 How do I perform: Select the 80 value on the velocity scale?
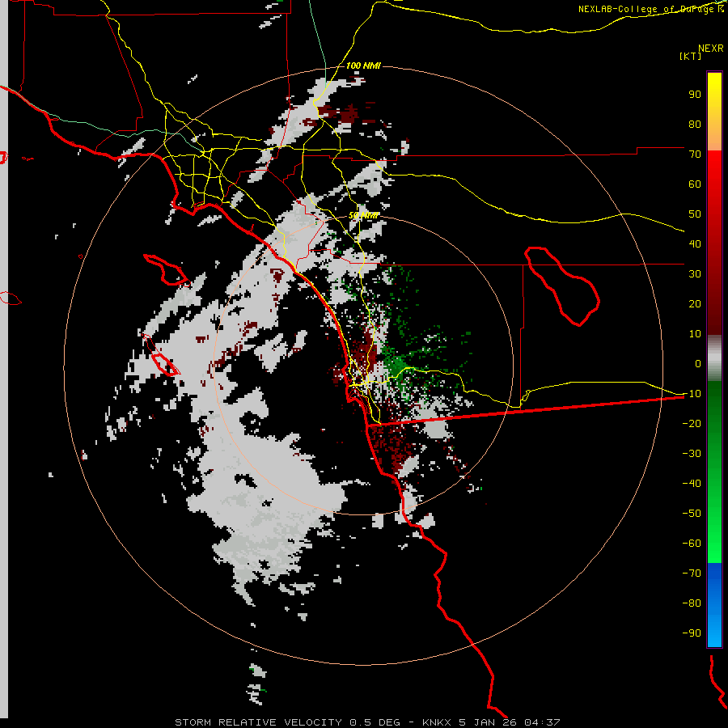point(695,124)
